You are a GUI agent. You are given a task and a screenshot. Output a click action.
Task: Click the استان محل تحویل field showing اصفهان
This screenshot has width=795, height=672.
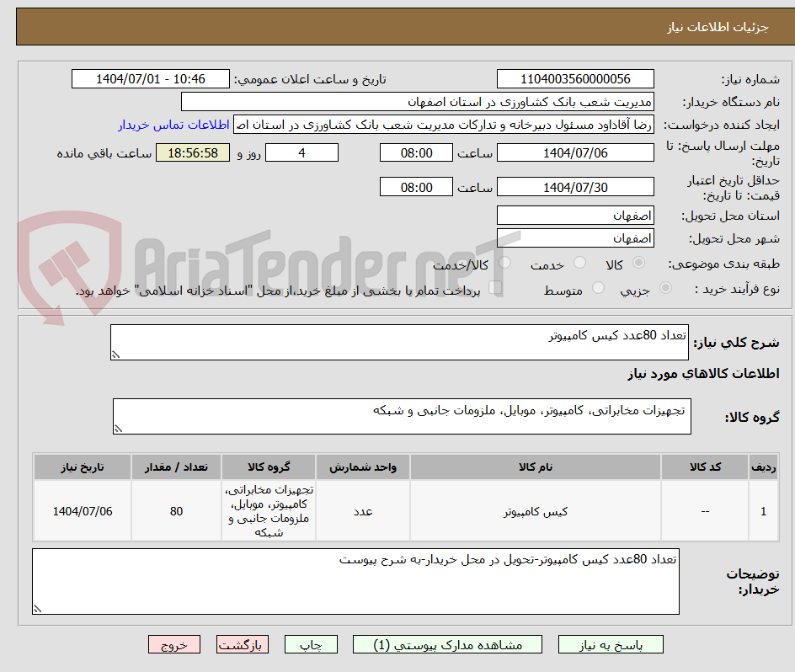click(x=575, y=216)
